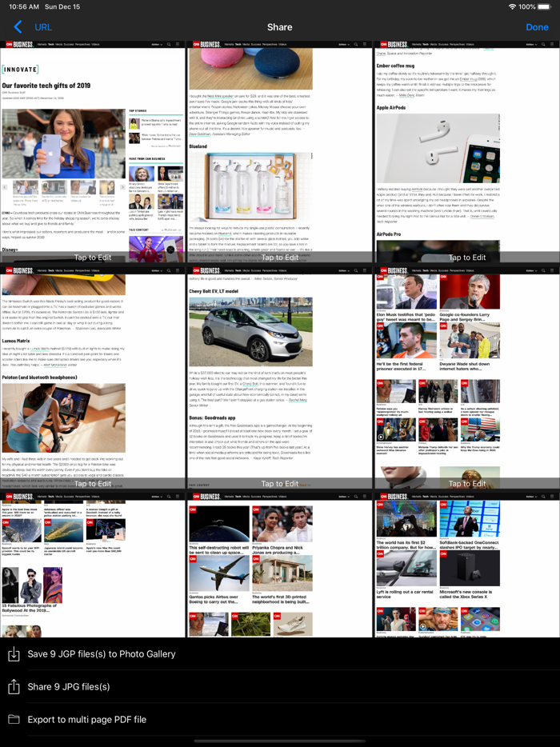
Task: Choose Share 9 JPG files(s)
Action: (x=69, y=686)
